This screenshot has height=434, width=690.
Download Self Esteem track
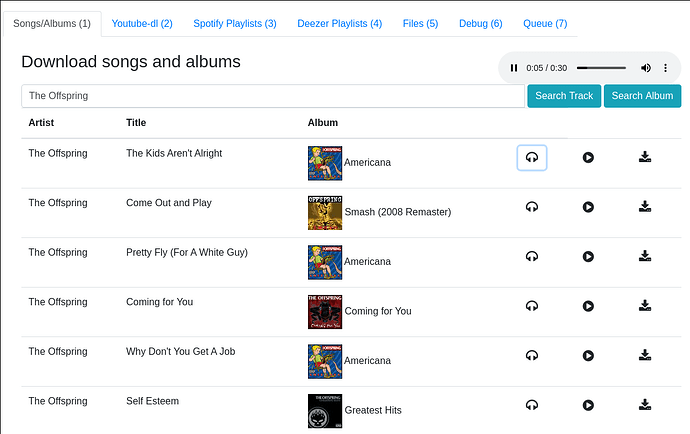(x=645, y=405)
